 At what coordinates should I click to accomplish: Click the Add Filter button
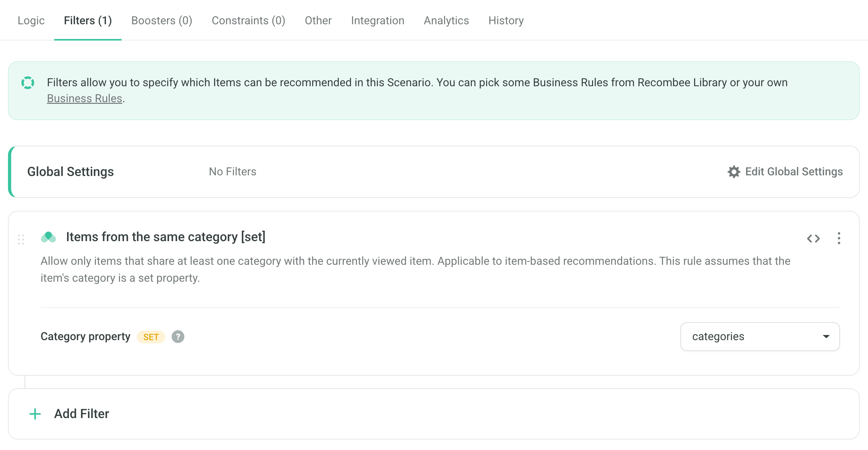[x=82, y=413]
